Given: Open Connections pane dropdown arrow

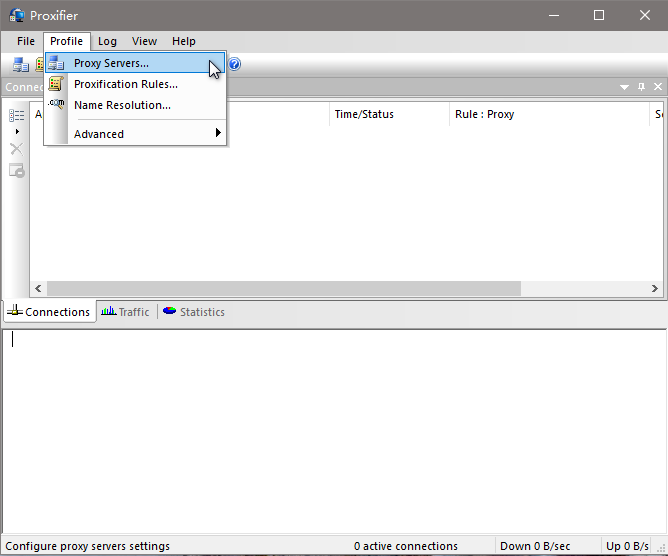Looking at the screenshot, I should 624,87.
